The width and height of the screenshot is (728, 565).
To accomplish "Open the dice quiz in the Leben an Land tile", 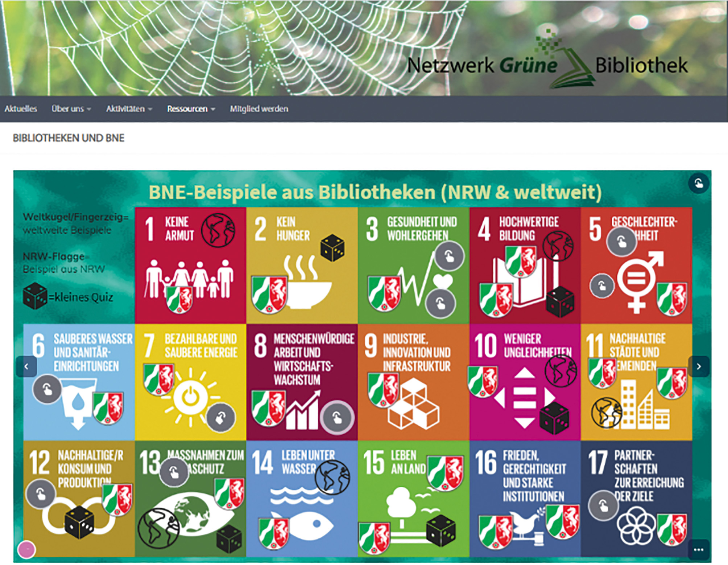I will click(x=441, y=530).
